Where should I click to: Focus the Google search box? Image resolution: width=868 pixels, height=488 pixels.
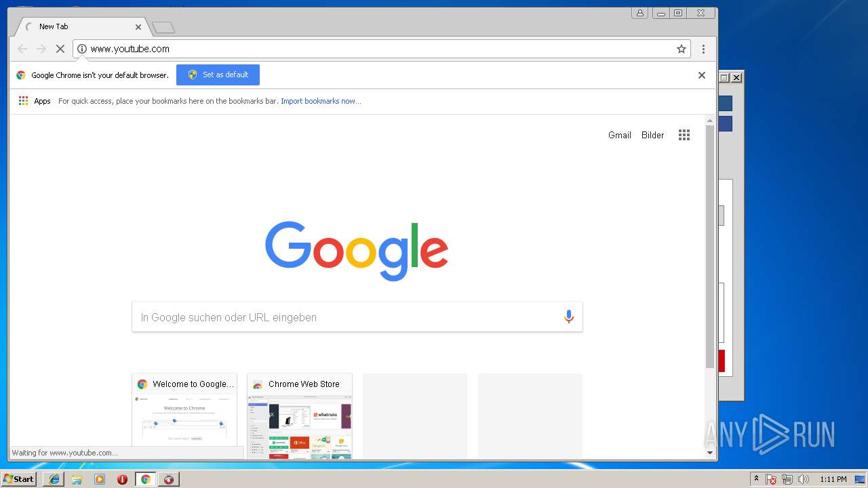pyautogui.click(x=357, y=317)
